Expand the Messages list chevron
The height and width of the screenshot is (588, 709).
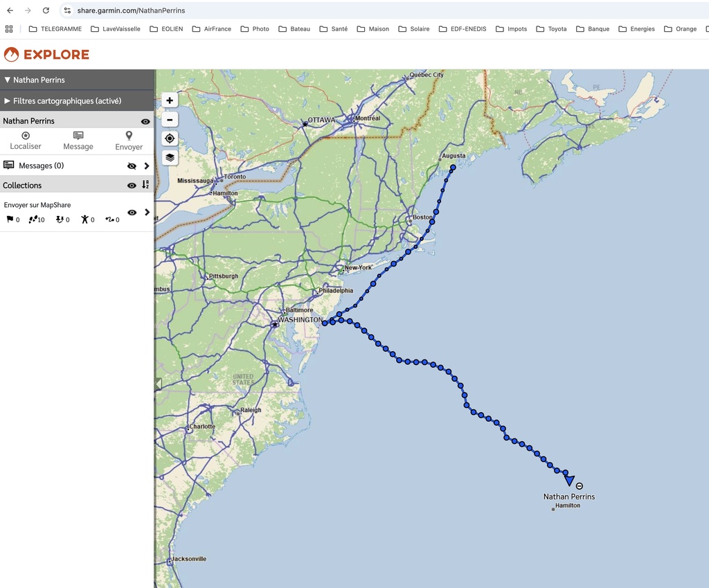(147, 166)
